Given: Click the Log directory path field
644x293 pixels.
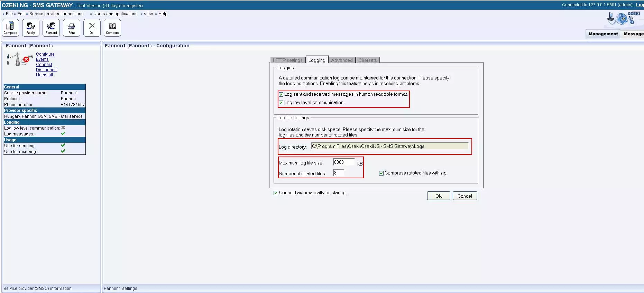Looking at the screenshot, I should (389, 146).
